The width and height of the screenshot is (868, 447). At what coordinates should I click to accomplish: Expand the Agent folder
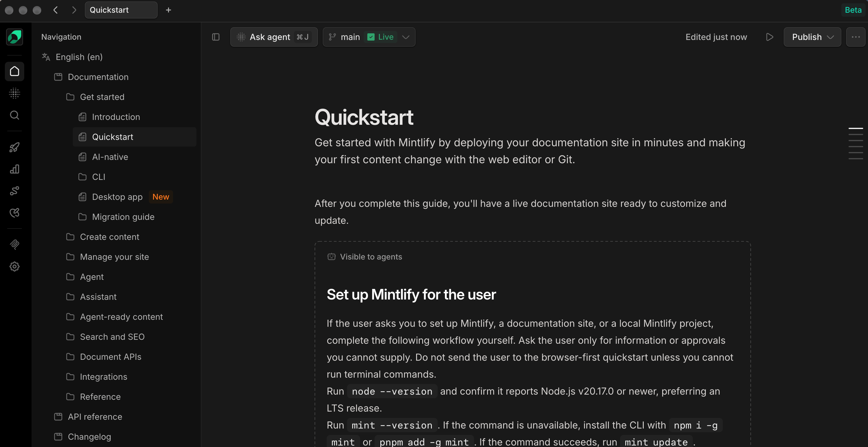click(85, 277)
